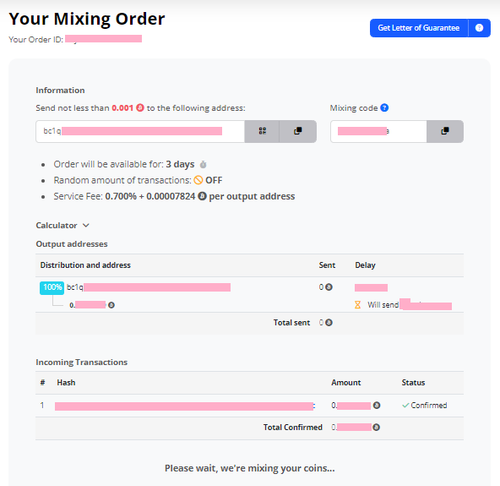Screen dimensions: 500x486
Task: Open the incoming transaction hash link
Action: 184,406
